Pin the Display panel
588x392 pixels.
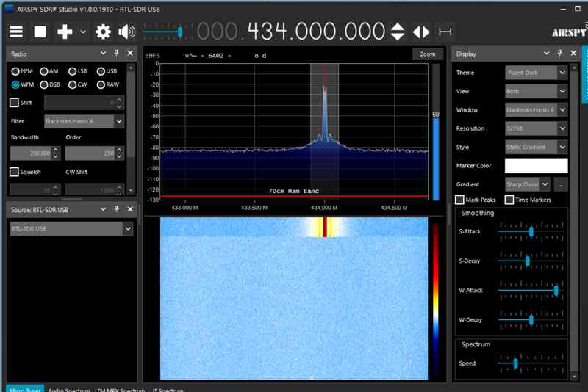click(560, 53)
